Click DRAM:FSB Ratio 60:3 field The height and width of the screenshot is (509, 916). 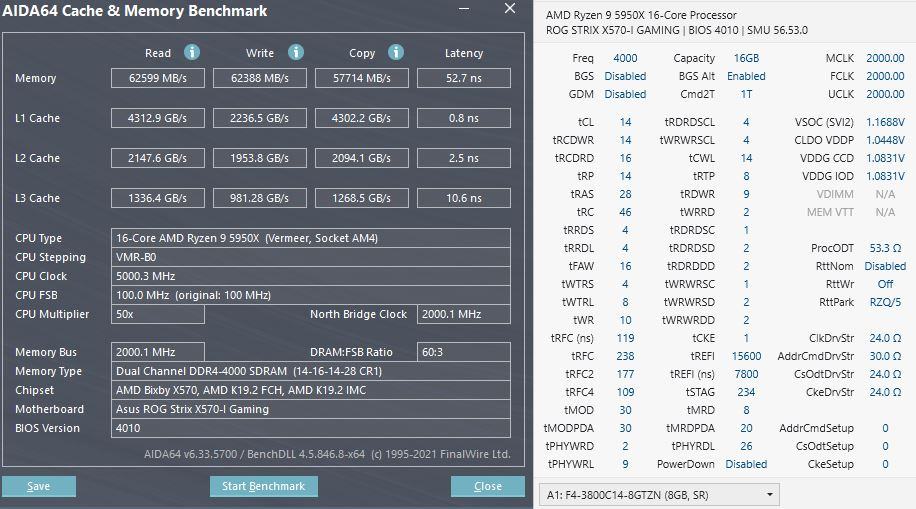pos(464,352)
